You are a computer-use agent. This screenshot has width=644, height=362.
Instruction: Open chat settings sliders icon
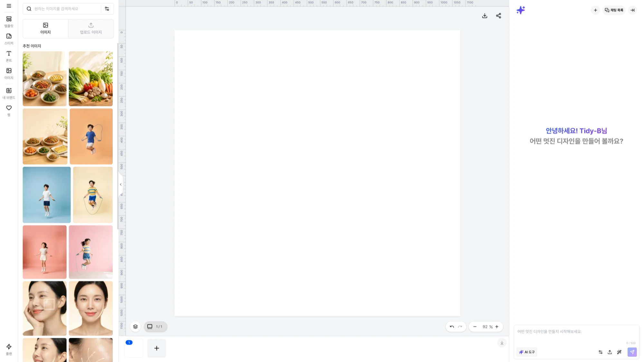click(x=601, y=352)
